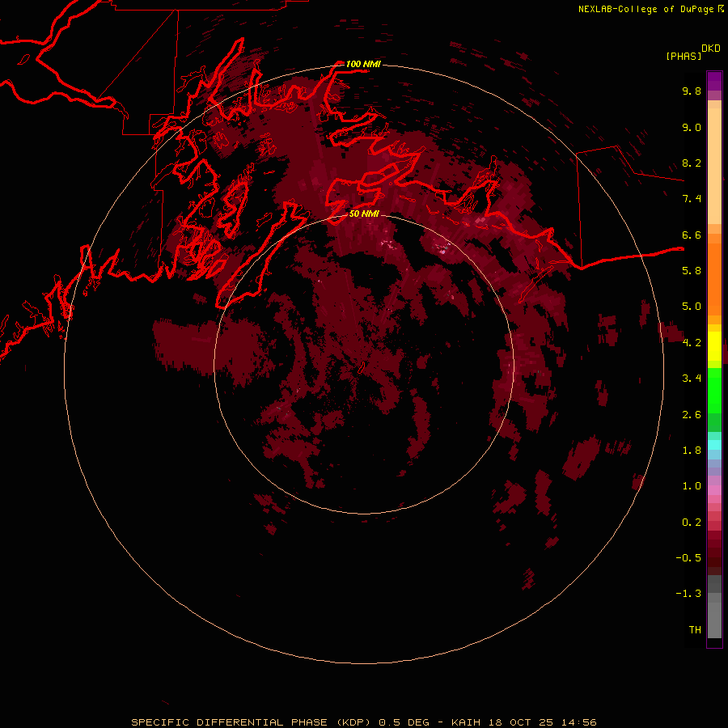Click the 5.8 legend value
This screenshot has height=728, width=728.
[x=692, y=270]
